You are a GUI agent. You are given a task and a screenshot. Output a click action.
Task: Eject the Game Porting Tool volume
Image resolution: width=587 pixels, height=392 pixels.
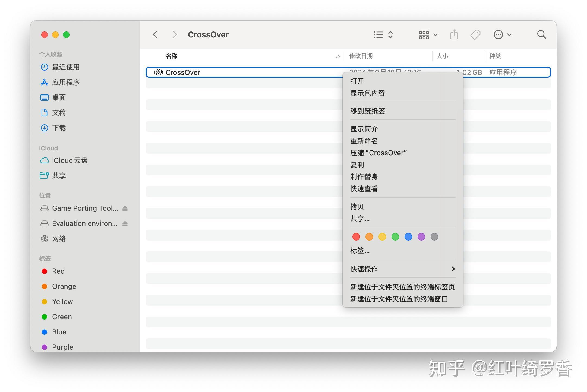[x=125, y=208]
